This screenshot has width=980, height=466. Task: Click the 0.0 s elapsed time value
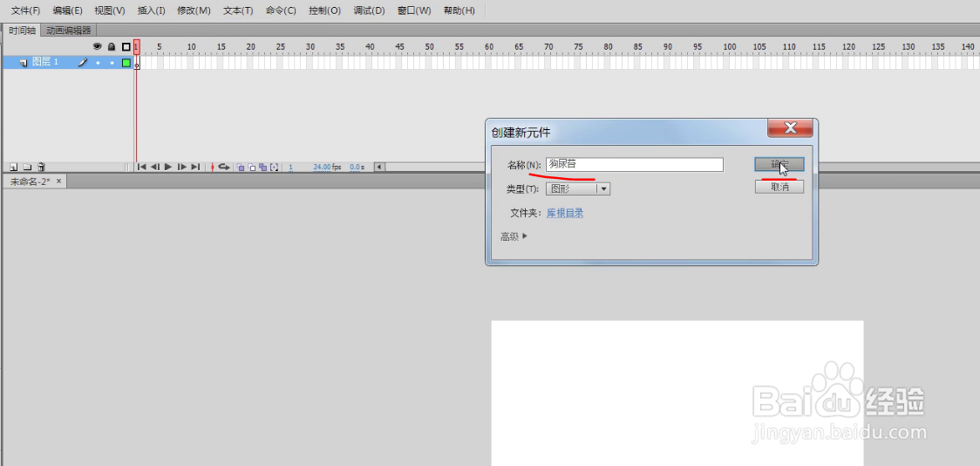pos(357,167)
